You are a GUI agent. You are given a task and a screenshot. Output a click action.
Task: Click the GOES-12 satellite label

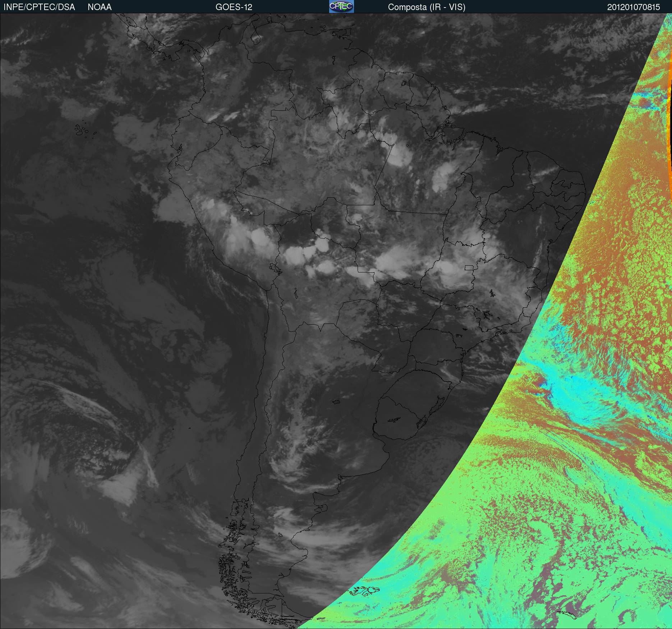click(234, 7)
